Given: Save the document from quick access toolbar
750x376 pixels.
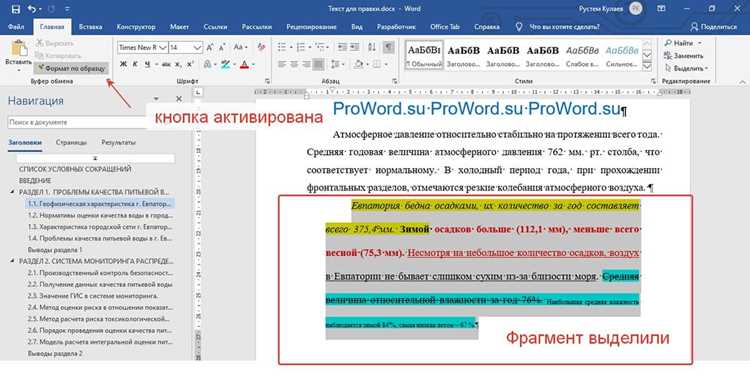Looking at the screenshot, I should (15, 9).
